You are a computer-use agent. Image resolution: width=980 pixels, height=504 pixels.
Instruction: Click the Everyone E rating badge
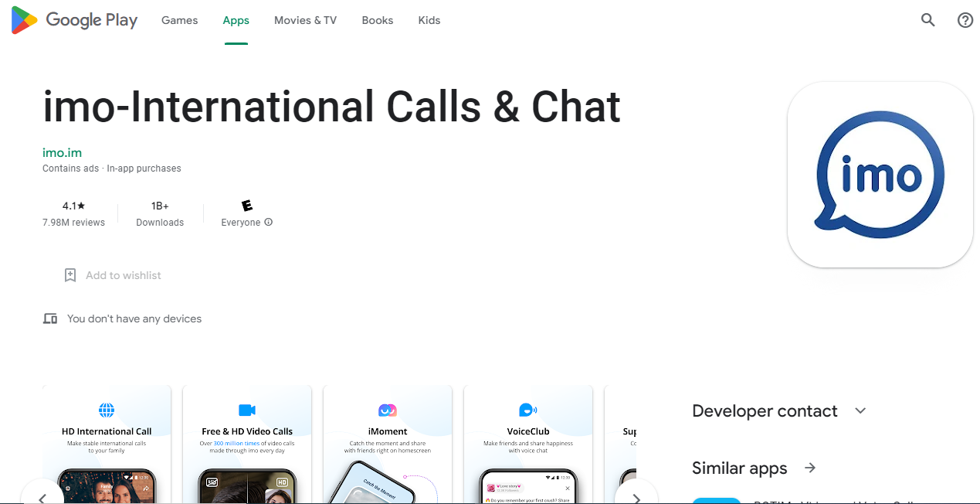click(247, 206)
